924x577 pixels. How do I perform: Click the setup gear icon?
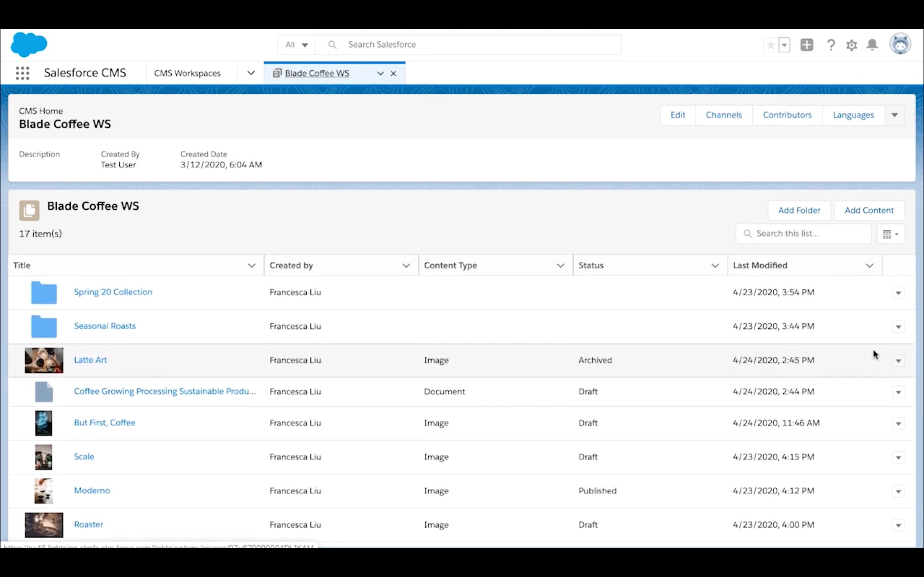coord(851,44)
